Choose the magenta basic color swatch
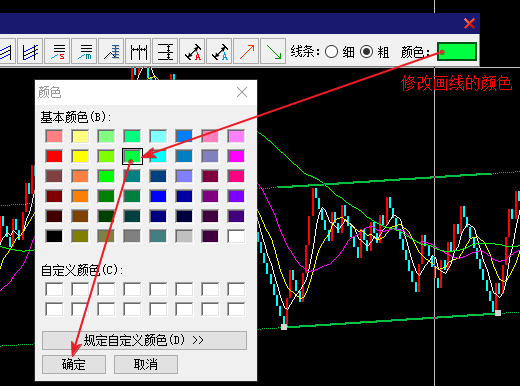The image size is (520, 386). [236, 156]
